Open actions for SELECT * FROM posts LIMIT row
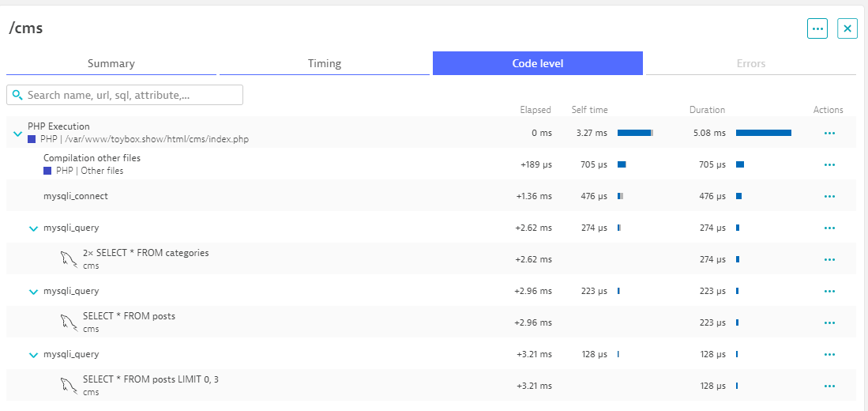This screenshot has height=411, width=868. click(x=829, y=386)
